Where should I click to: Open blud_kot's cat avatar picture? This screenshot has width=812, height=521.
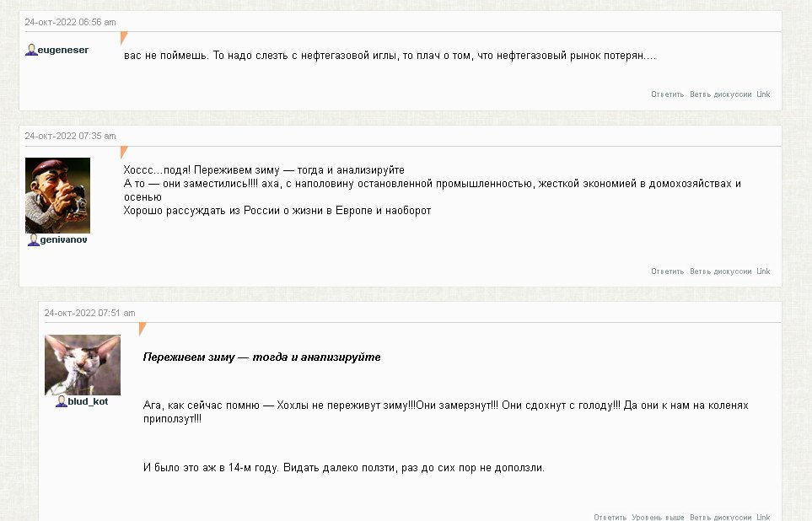coord(82,364)
